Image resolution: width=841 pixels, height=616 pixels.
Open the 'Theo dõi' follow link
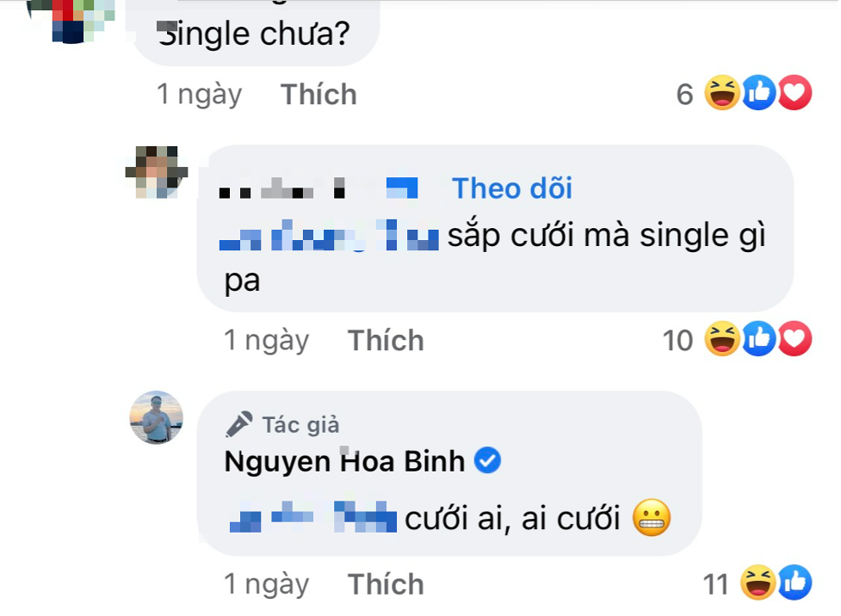click(511, 188)
